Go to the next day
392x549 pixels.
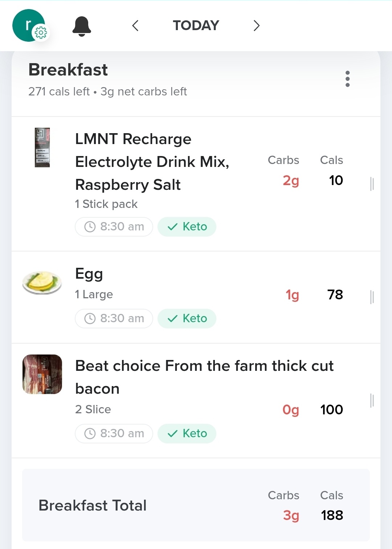[257, 26]
